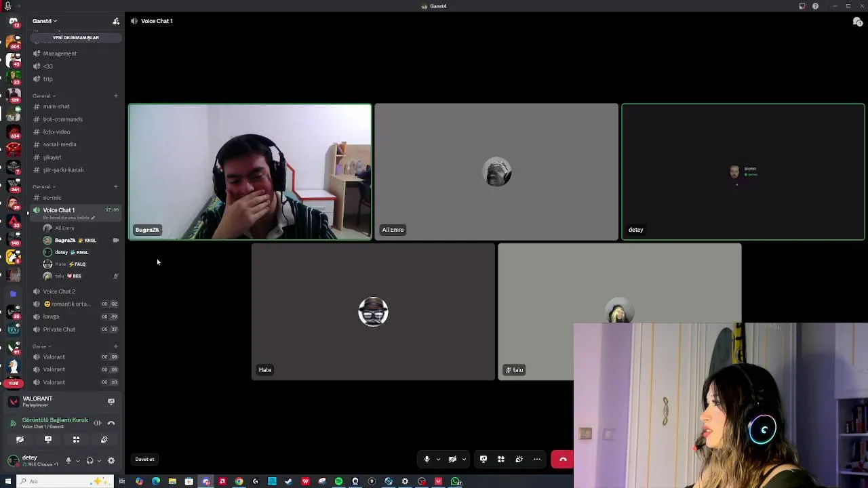Open output device arrow in user panel
Screen dimensions: 868x488
(x=99, y=460)
